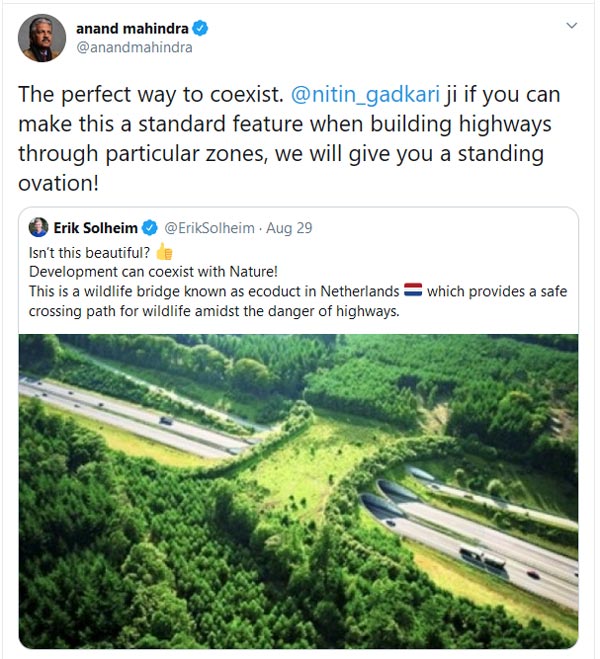Click Erik Solheim's verified badge
The image size is (600, 659).
[x=148, y=228]
